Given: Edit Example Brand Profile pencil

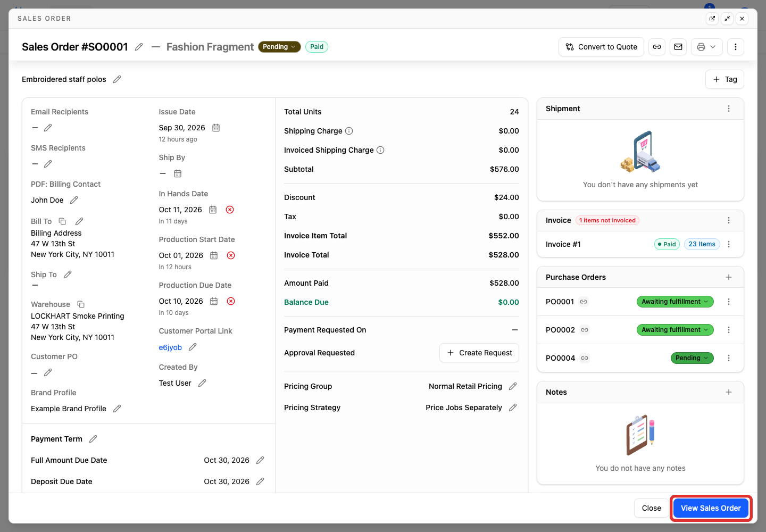Looking at the screenshot, I should click(x=117, y=409).
